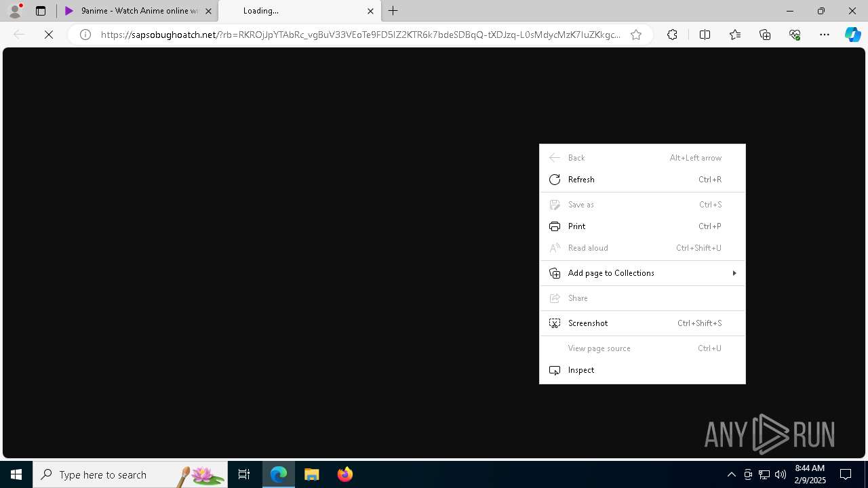Open File Explorer from taskbar
868x488 pixels.
tap(312, 474)
